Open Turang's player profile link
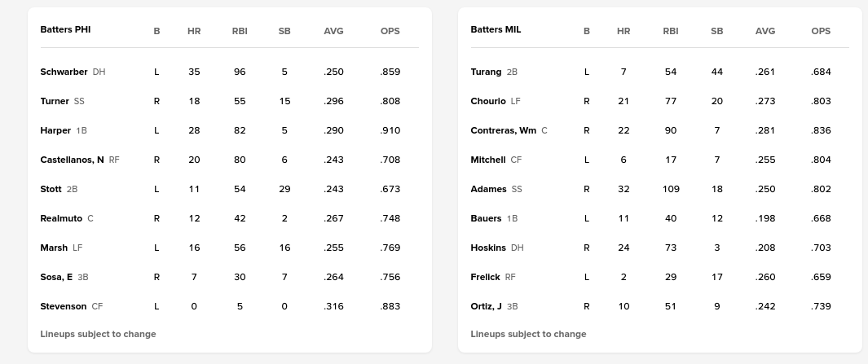 tap(486, 72)
